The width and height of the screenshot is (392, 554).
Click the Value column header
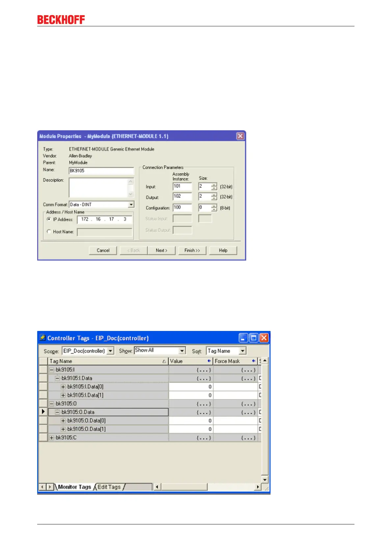tap(191, 361)
